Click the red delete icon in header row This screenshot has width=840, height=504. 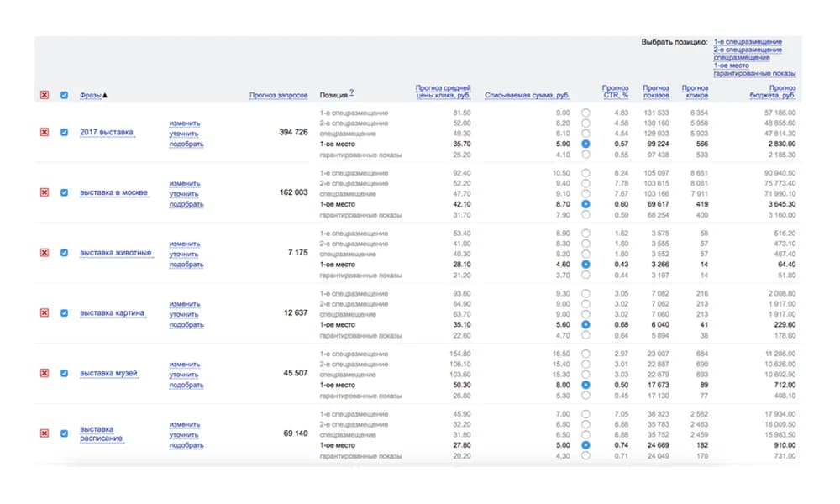point(45,95)
